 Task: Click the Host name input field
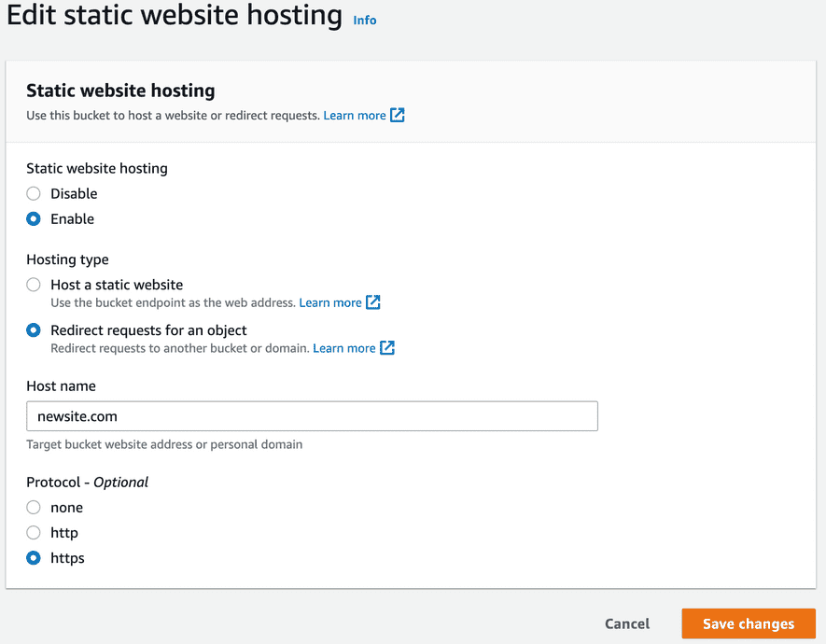312,416
